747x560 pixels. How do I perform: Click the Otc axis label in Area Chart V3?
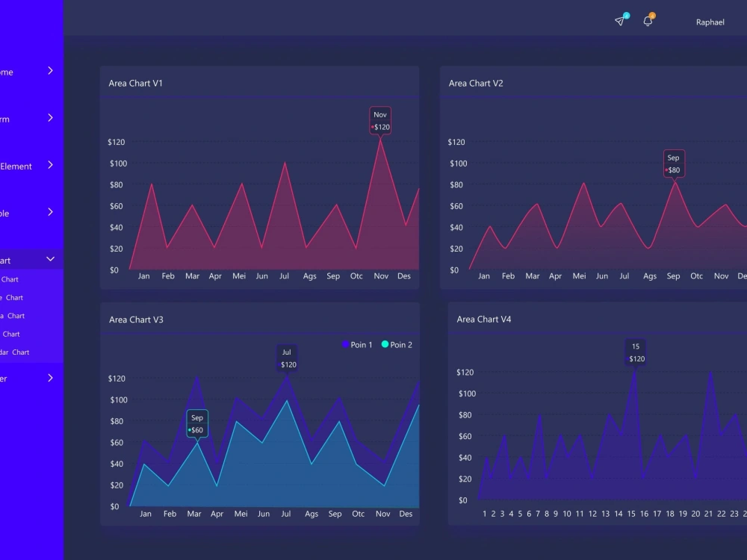pos(359,514)
